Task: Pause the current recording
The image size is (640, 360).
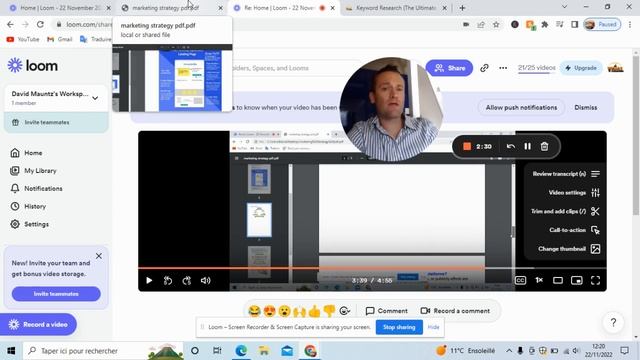Action: (x=528, y=146)
